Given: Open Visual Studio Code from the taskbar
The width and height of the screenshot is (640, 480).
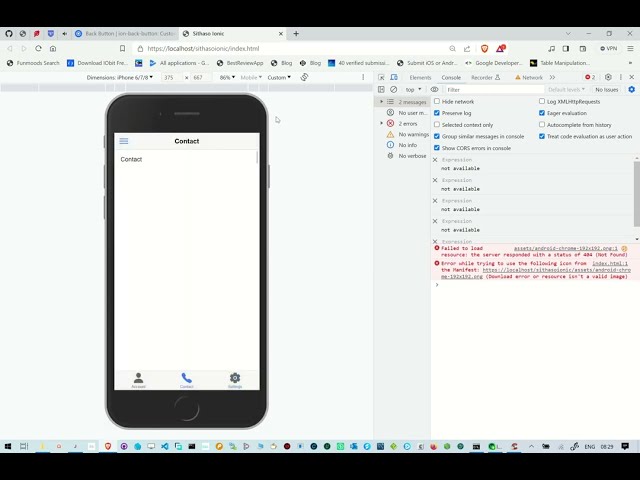Looking at the screenshot, I should [x=164, y=446].
